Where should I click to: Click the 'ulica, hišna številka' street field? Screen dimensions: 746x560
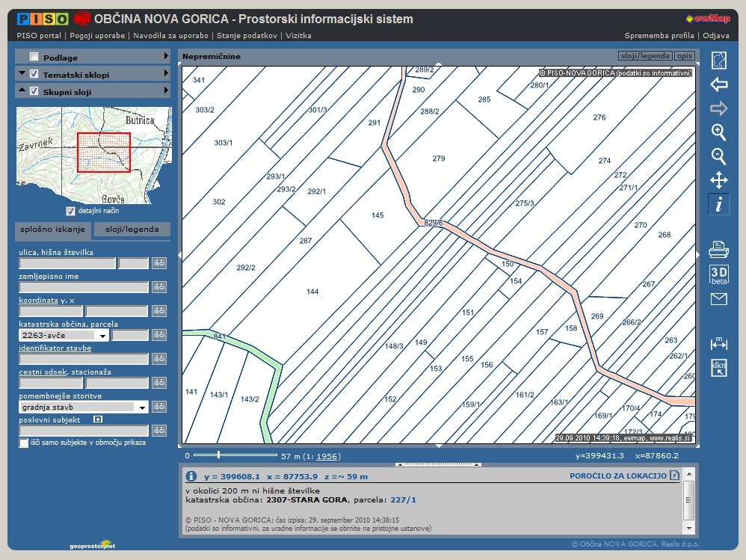pos(67,263)
